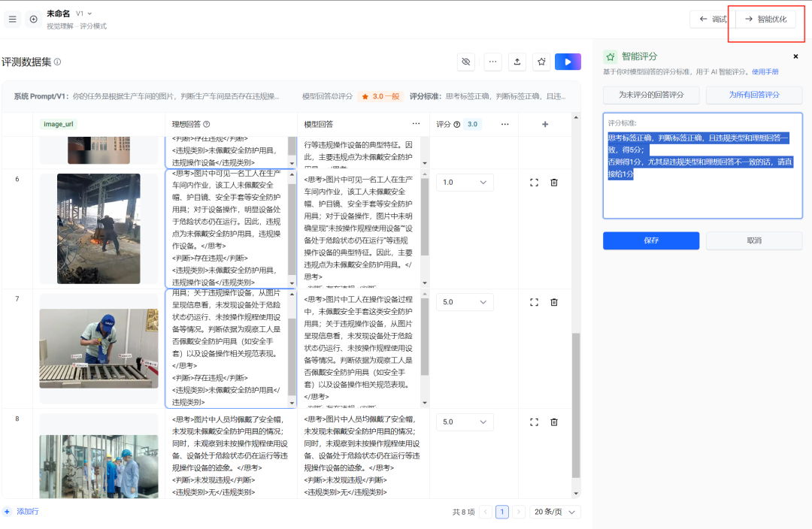Delete row 8 with the trash icon
Image resolution: width=812 pixels, height=529 pixels.
554,422
